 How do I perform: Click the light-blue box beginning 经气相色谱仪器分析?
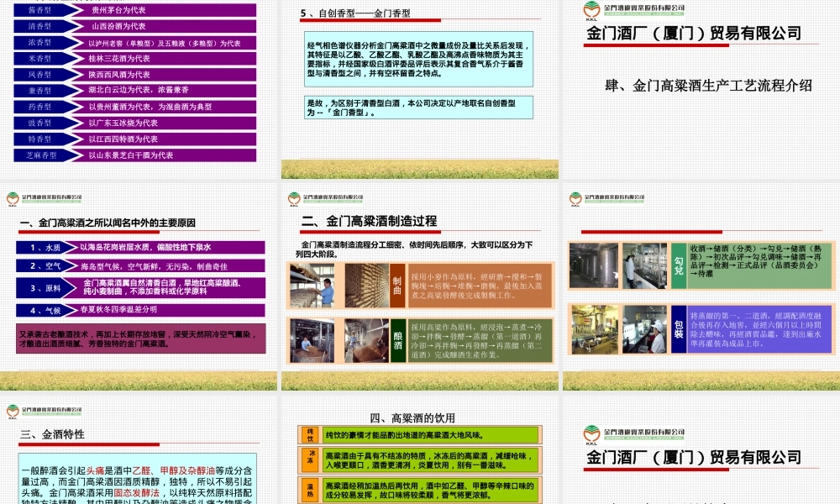[418, 59]
